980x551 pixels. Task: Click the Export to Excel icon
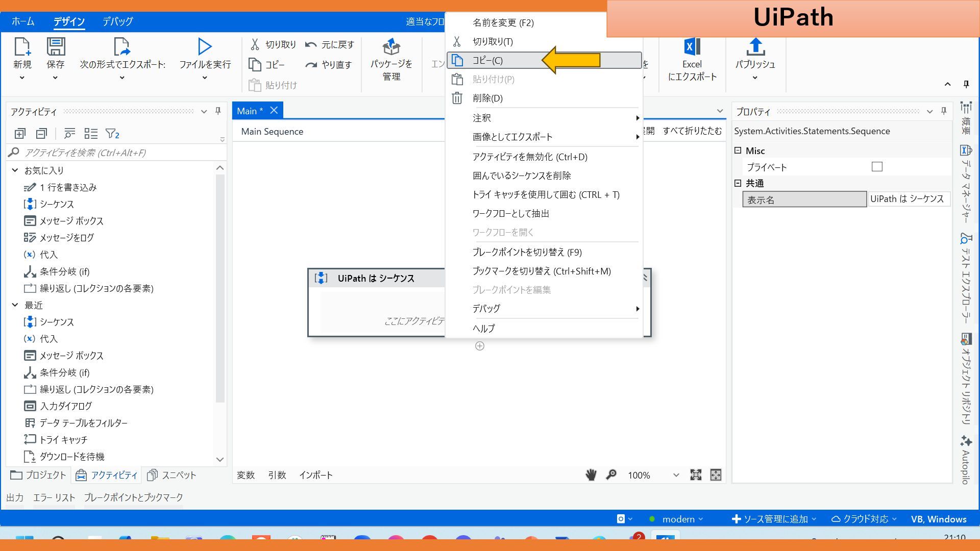[692, 47]
